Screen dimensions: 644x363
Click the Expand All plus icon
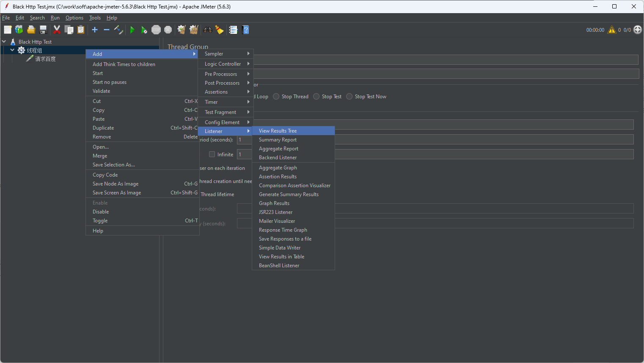coord(95,30)
